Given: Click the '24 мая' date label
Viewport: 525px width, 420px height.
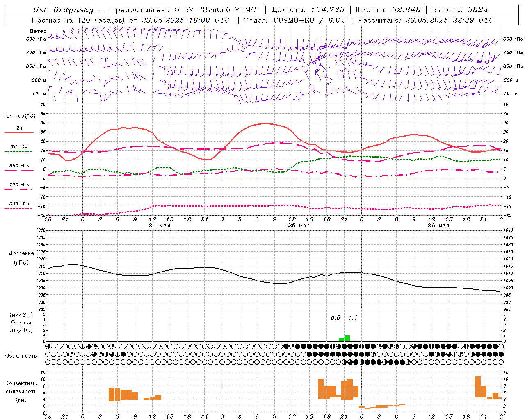Looking at the screenshot, I should click(159, 226).
